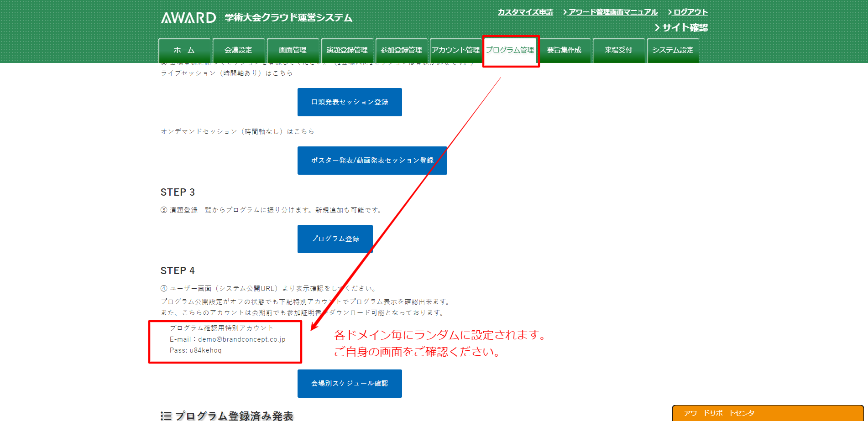Screen dimensions: 868x421
Task: Click the AWARD logo
Action: pos(188,18)
